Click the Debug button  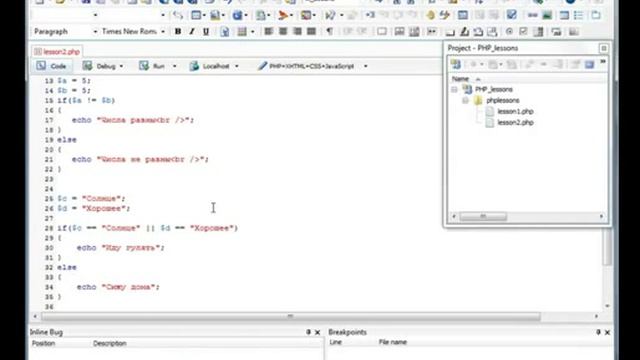(x=99, y=66)
